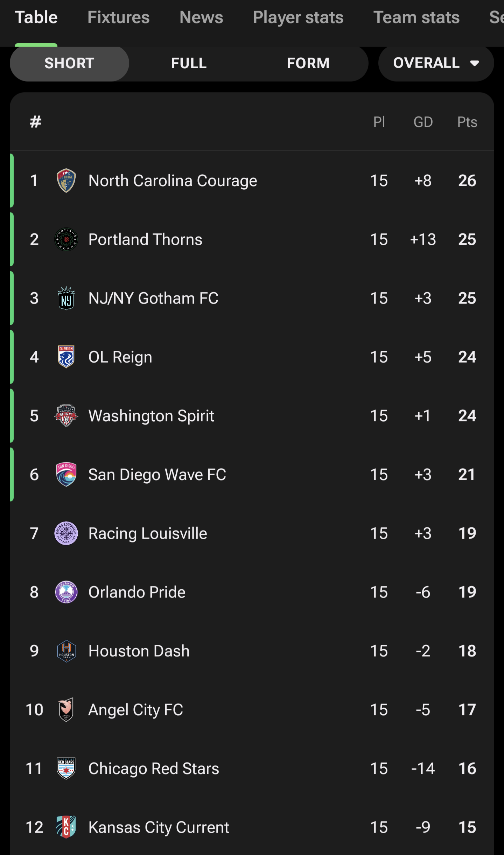Select the Angel City FC row
The height and width of the screenshot is (855, 504).
(252, 710)
